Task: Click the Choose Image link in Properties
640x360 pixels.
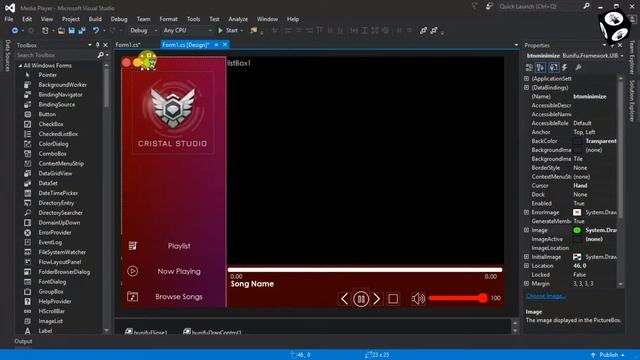Action: click(546, 296)
